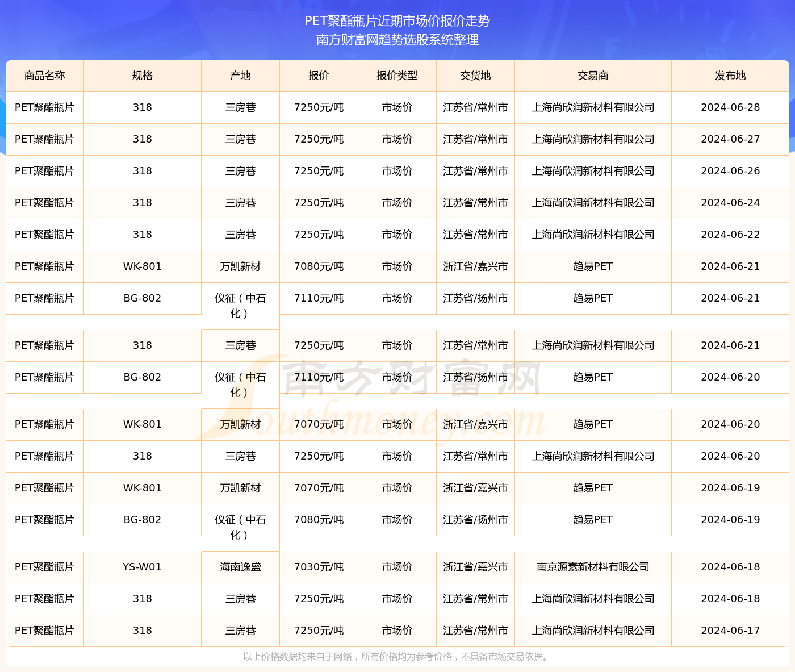Click 7110元/吨 in the 2024-06-21 row
This screenshot has height=672, width=795.
(x=319, y=298)
